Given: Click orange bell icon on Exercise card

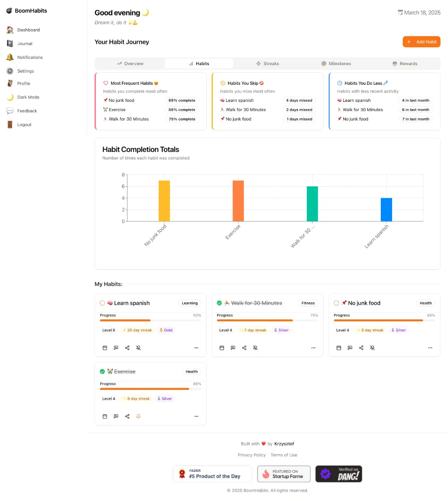Looking at the screenshot, I should [139, 416].
